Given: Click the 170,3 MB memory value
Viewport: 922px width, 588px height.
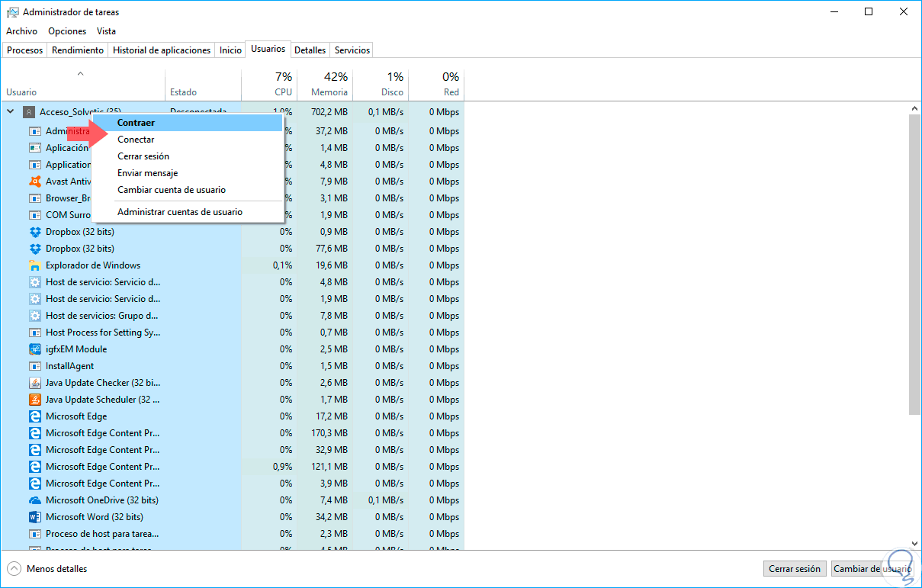Looking at the screenshot, I should pyautogui.click(x=329, y=433).
